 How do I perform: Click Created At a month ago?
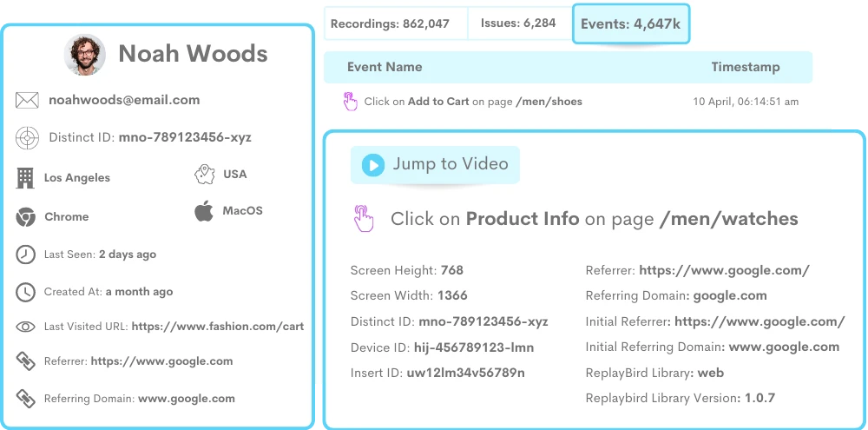click(x=108, y=292)
